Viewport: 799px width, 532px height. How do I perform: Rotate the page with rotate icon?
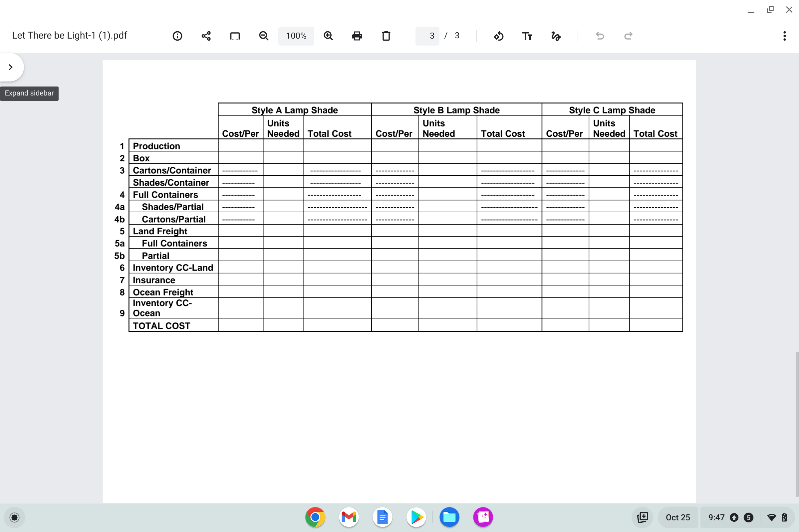point(498,36)
